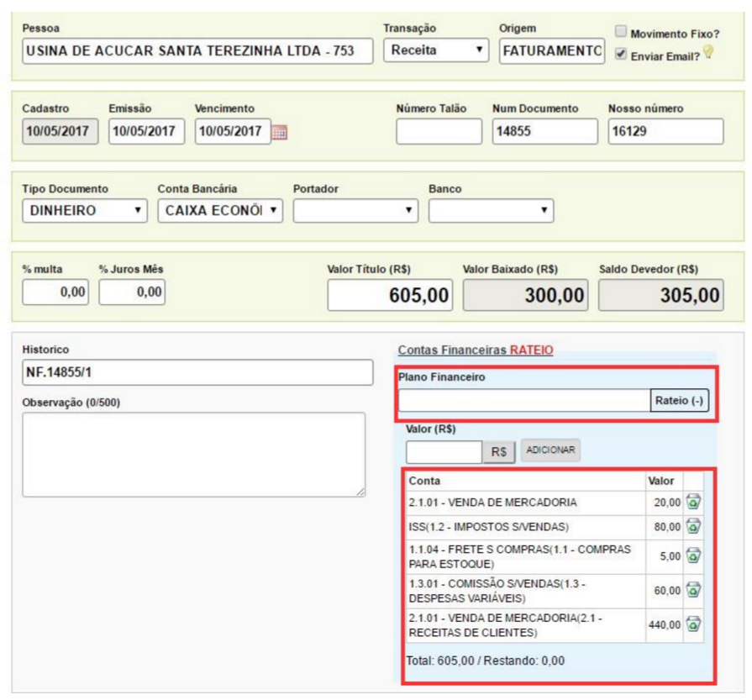Open the Transação dropdown showing Receita
The height and width of the screenshot is (700, 752).
[436, 50]
